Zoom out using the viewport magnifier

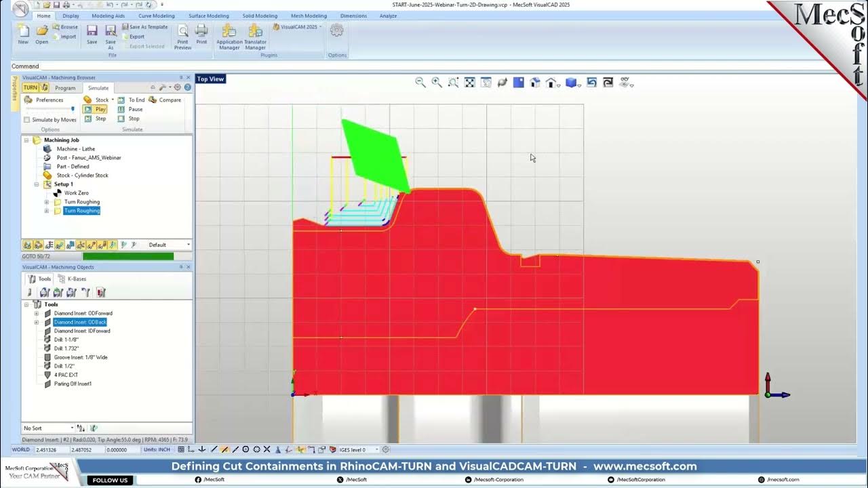pos(420,82)
